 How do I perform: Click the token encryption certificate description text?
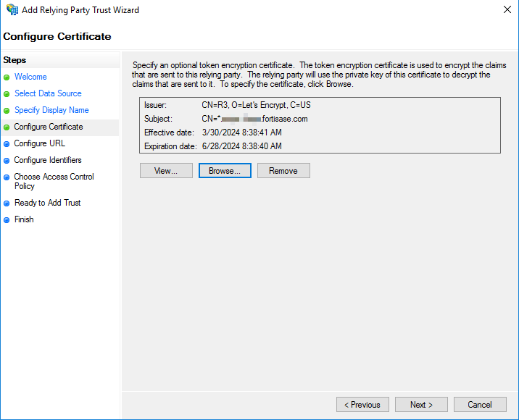pos(319,75)
